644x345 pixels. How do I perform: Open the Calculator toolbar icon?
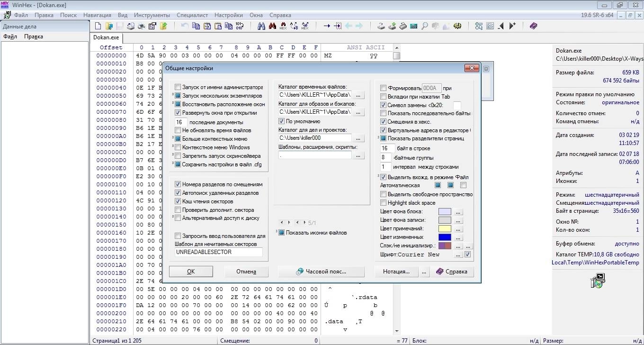pyautogui.click(x=413, y=26)
